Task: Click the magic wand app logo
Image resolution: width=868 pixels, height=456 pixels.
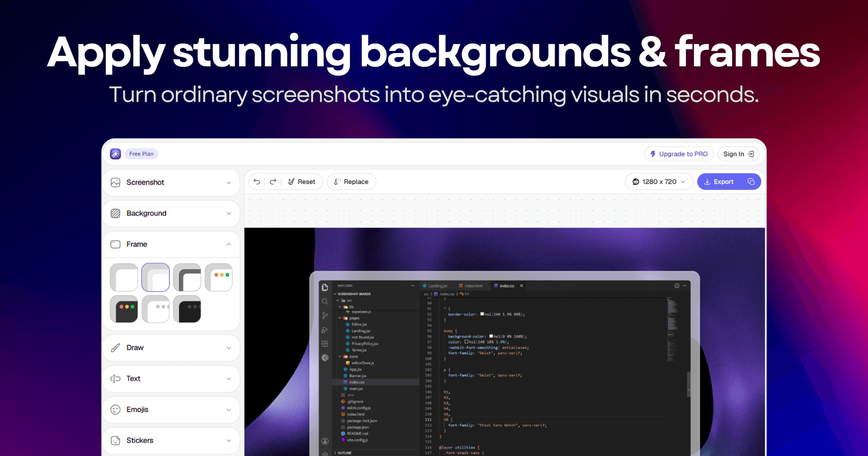Action: pos(115,154)
